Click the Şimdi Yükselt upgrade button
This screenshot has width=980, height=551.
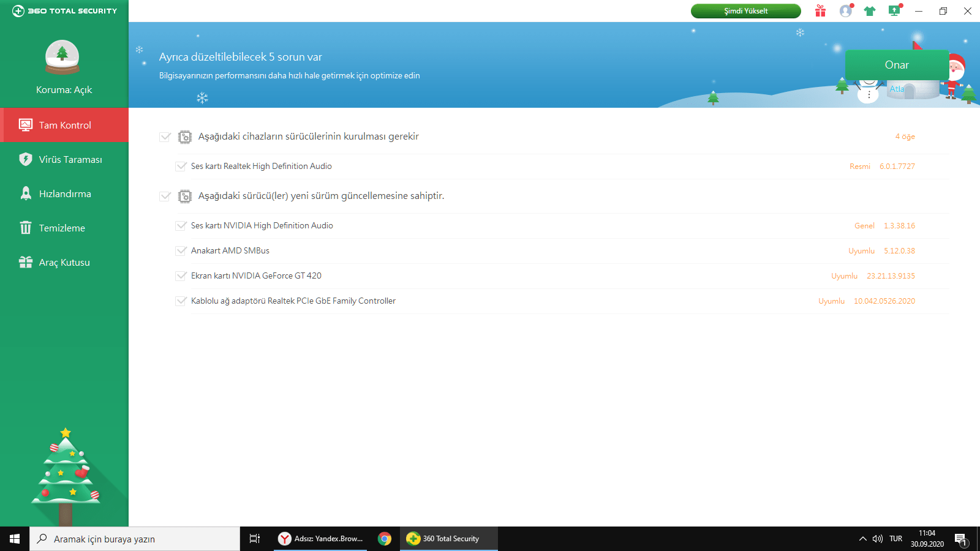(746, 11)
